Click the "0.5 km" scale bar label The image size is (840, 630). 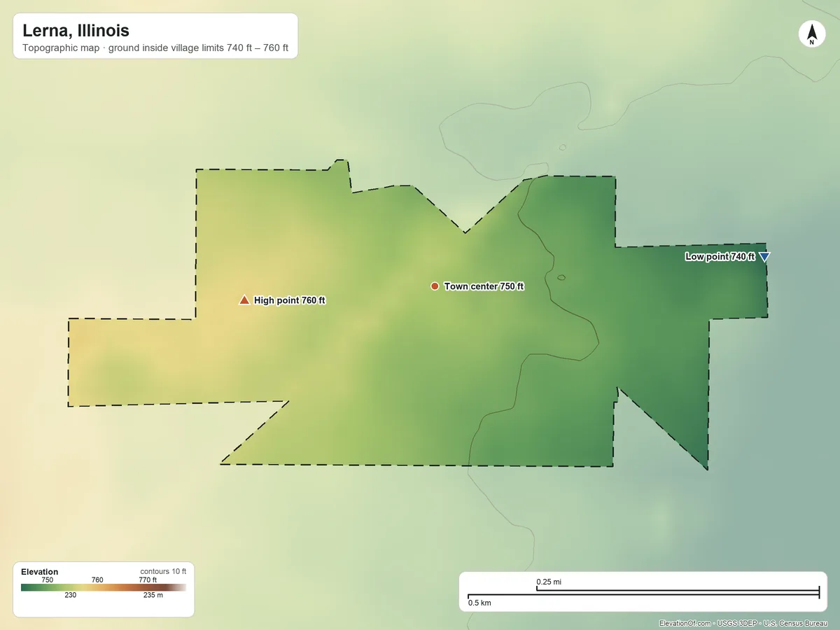(x=479, y=603)
